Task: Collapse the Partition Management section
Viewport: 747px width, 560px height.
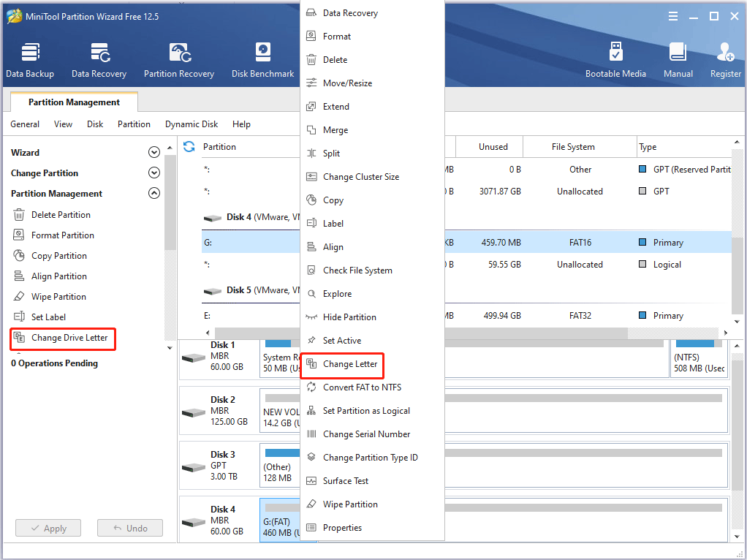Action: pos(154,193)
